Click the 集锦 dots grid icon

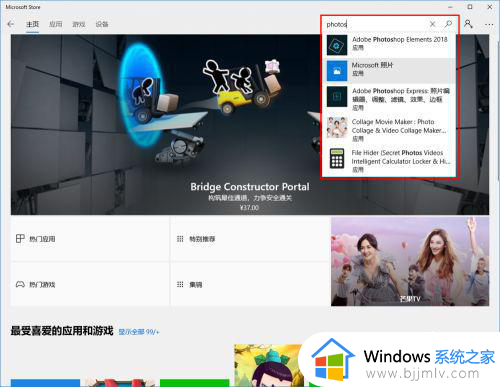click(x=180, y=284)
